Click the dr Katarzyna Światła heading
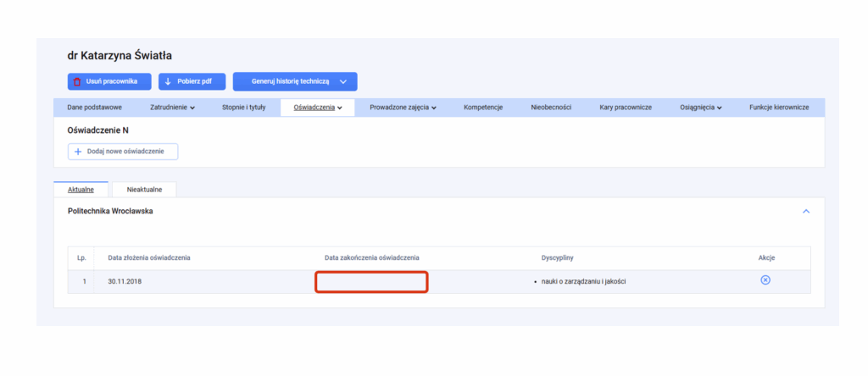Screen dimensions: 868x376 [x=120, y=56]
